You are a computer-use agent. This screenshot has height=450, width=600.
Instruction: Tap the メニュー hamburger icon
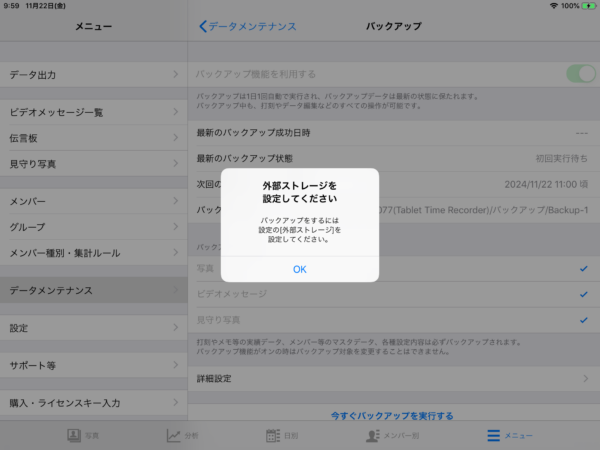(493, 436)
